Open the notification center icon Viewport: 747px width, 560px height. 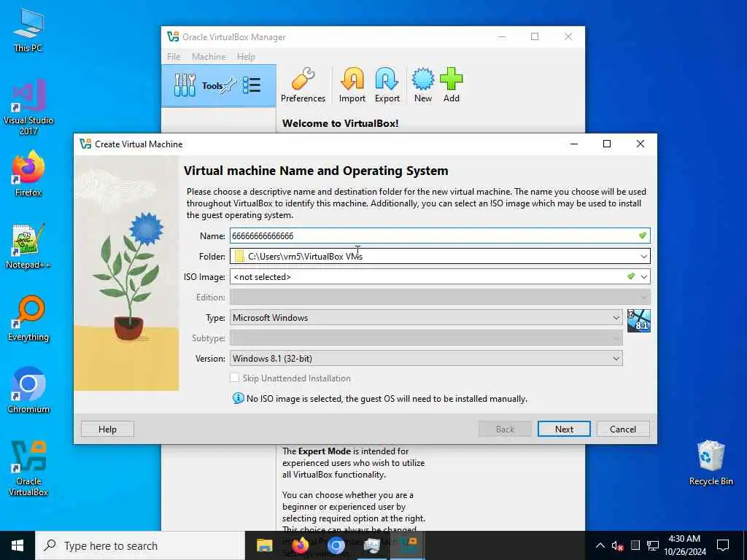tap(723, 545)
